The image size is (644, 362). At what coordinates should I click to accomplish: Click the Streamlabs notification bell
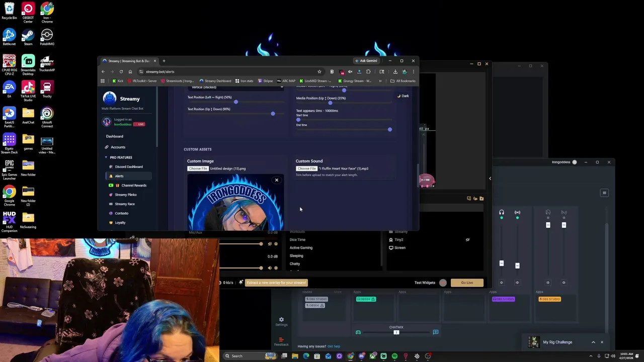pos(240,283)
